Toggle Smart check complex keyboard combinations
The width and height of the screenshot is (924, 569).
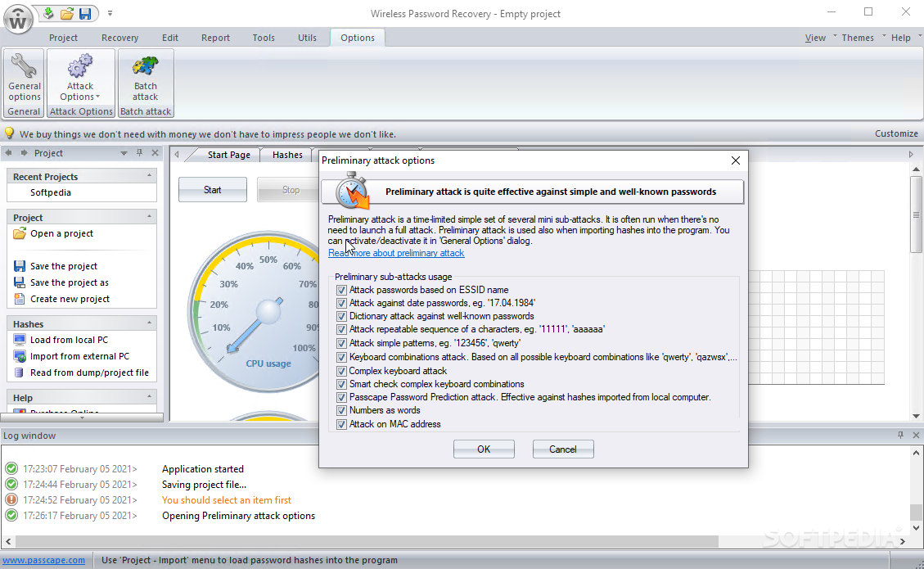(341, 384)
